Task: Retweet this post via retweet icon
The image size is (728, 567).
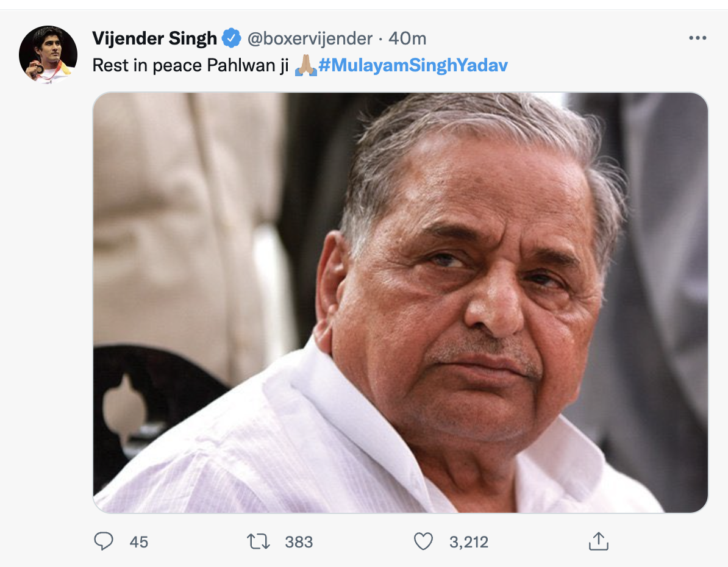Action: click(x=258, y=541)
